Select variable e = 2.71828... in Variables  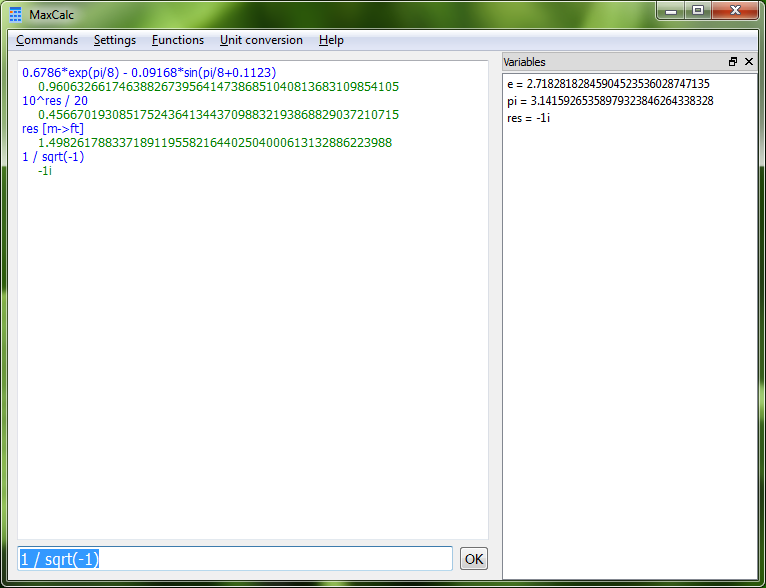click(x=608, y=84)
